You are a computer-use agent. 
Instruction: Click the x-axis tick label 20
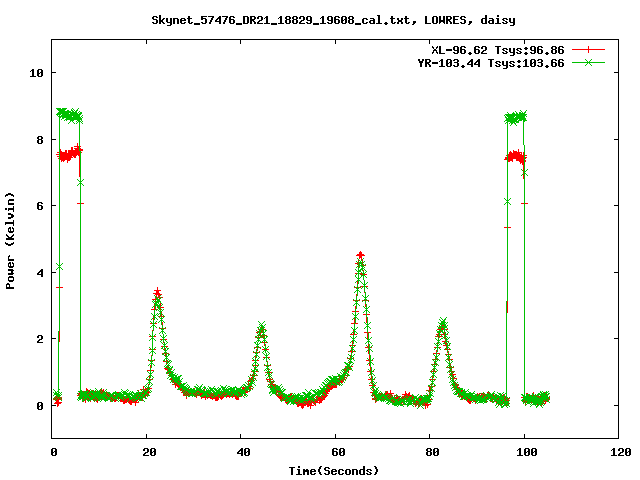coord(149,452)
